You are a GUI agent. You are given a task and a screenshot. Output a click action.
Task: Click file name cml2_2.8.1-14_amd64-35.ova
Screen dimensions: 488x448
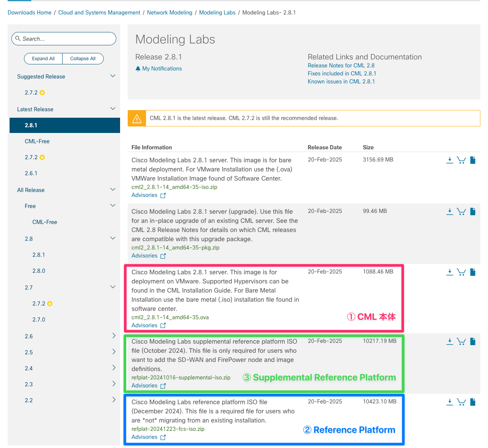[x=170, y=317]
